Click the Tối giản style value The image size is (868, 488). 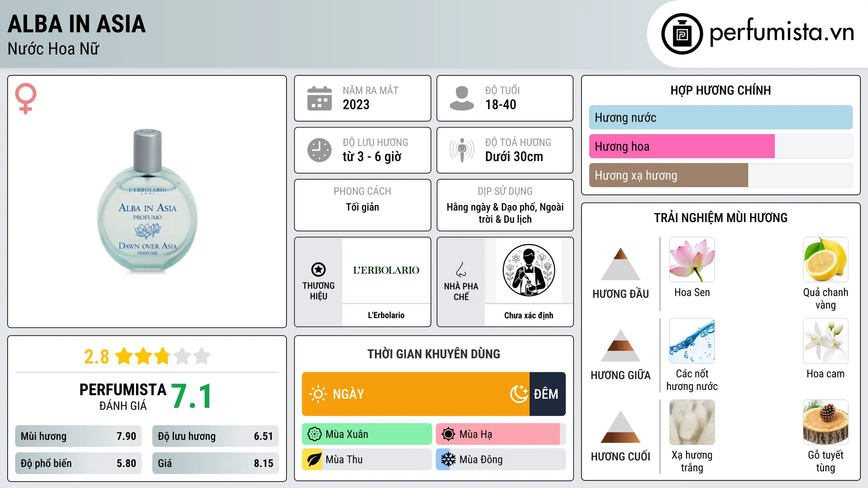tap(362, 207)
